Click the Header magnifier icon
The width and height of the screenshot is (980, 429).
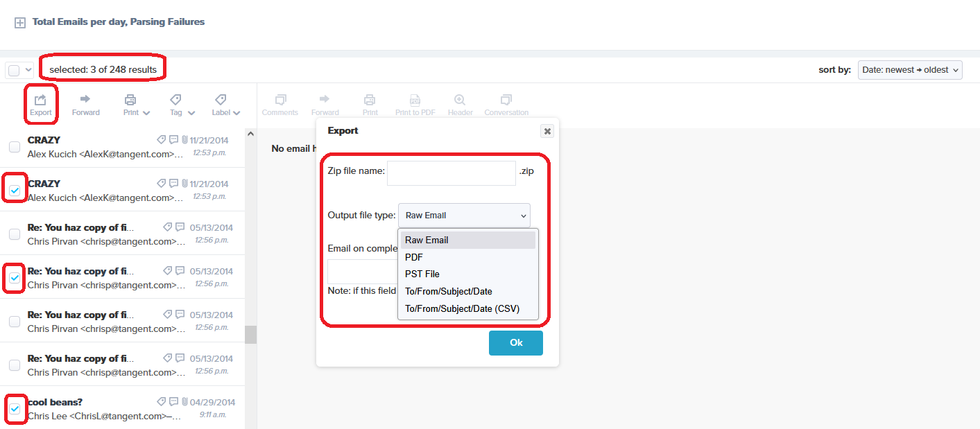point(460,101)
